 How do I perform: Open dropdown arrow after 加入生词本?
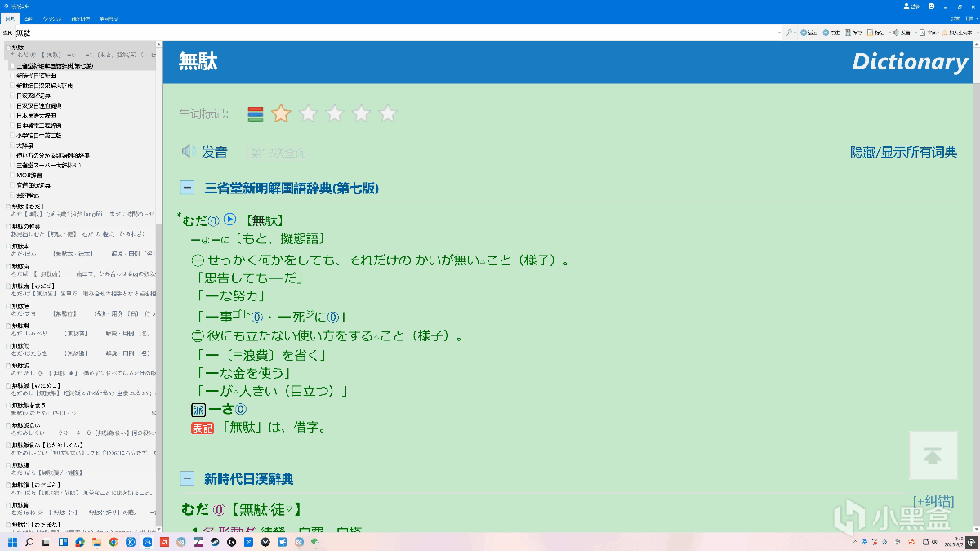pos(978,33)
